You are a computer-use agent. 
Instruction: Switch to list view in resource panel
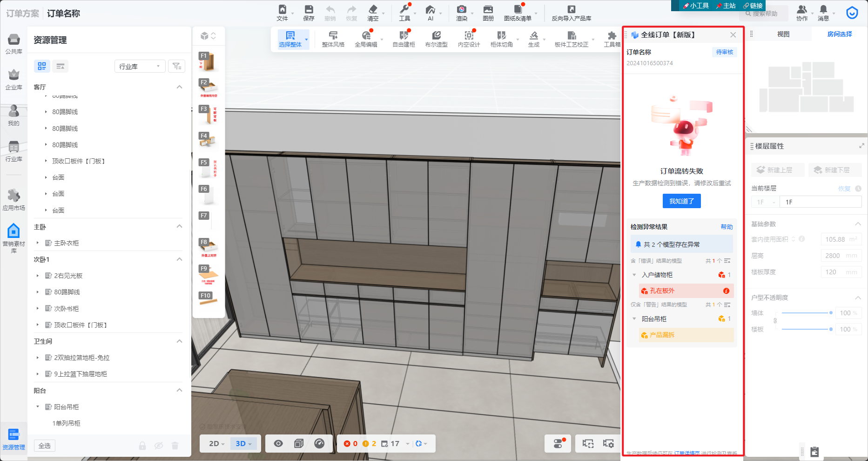click(x=61, y=66)
